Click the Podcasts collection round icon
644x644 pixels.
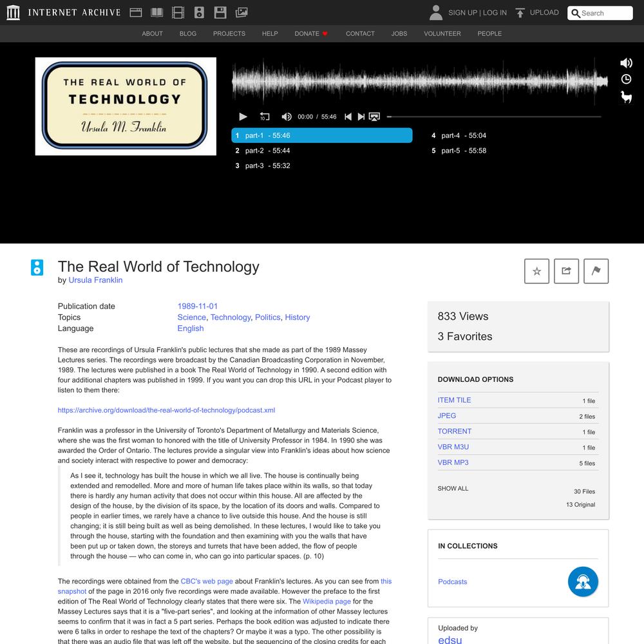click(x=583, y=582)
